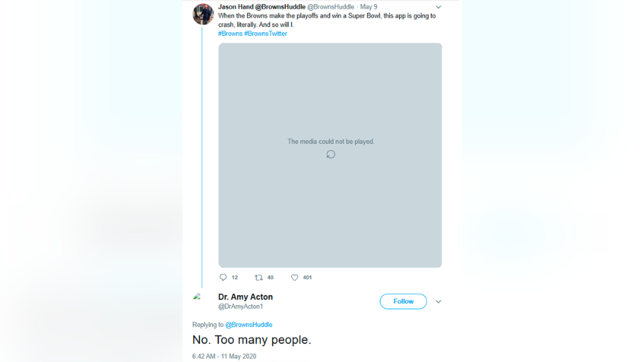644x362 pixels.
Task: Open the @BrownsHuddle mention in Replying to
Action: click(x=248, y=324)
